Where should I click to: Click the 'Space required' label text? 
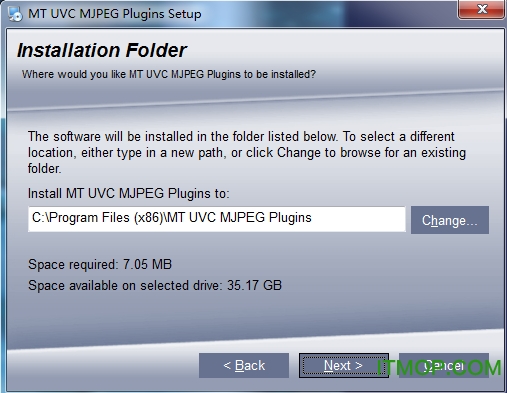[x=73, y=264]
